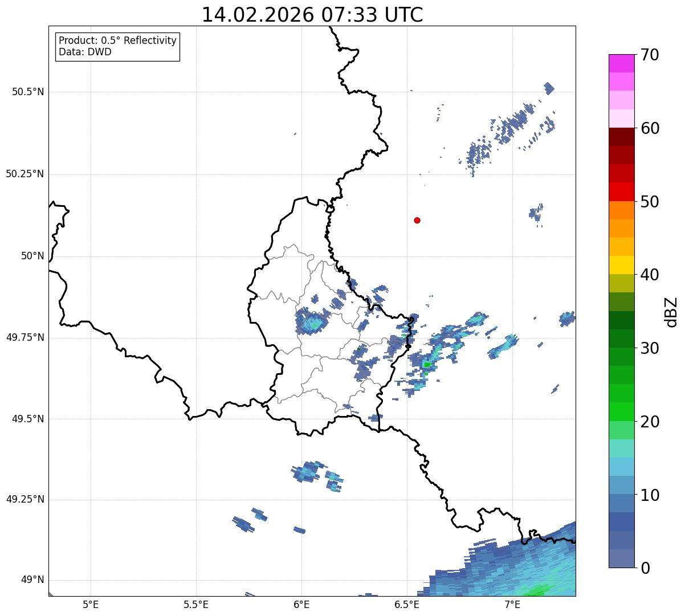Click the "50.25°N" latitude label
685x616 pixels.
25,174
